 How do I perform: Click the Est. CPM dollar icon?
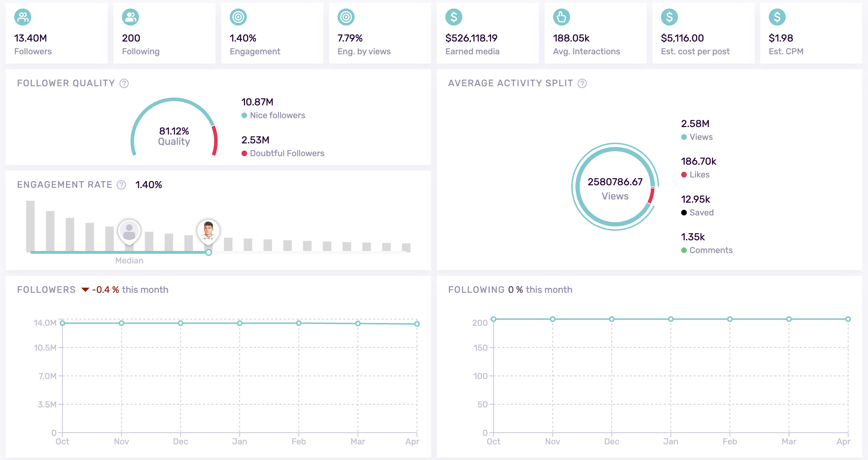click(777, 16)
